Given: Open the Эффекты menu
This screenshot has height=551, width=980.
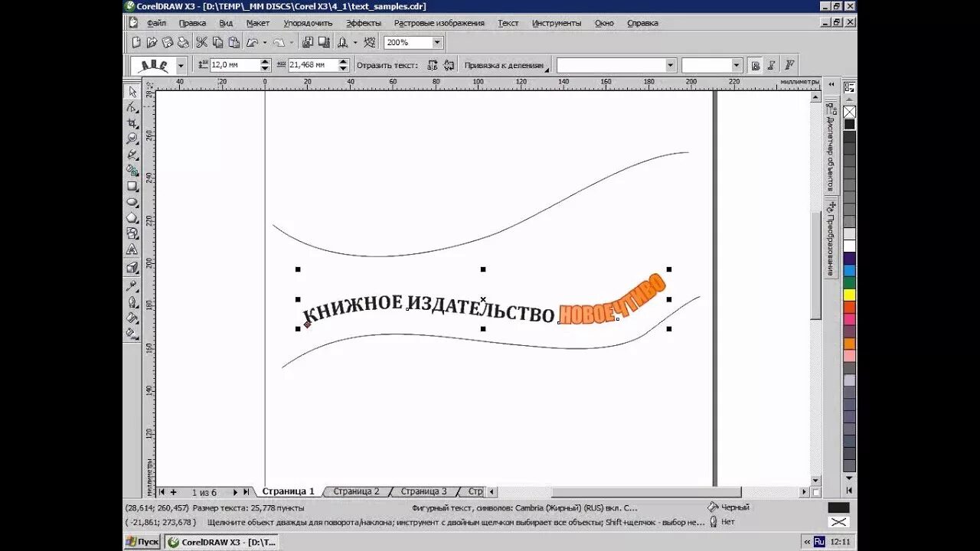Looking at the screenshot, I should tap(363, 23).
